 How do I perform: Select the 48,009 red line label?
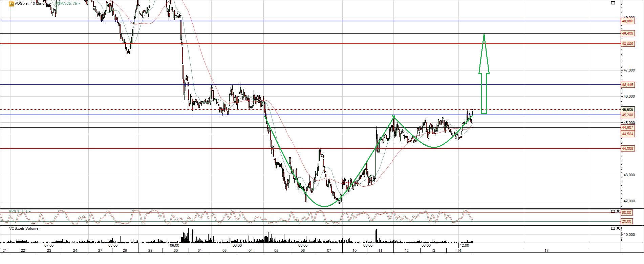click(x=627, y=44)
